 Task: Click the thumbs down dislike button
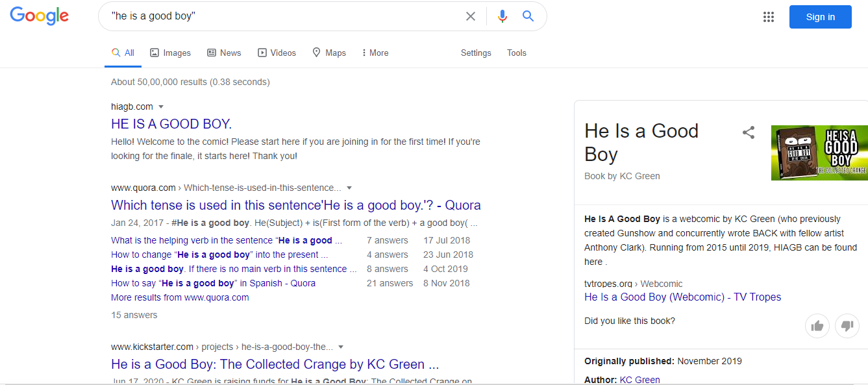(847, 325)
